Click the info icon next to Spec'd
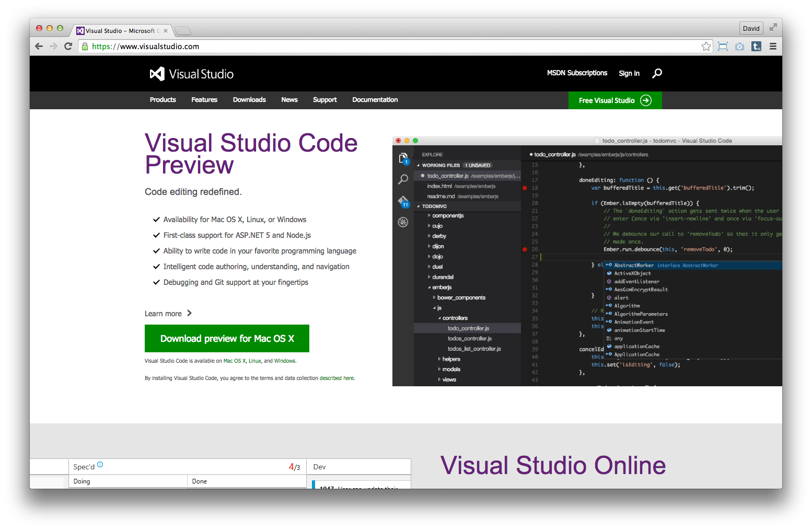 100,464
